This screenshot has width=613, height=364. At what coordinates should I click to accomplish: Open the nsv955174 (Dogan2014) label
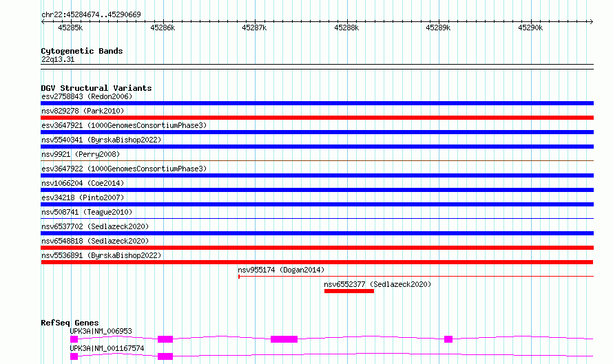point(281,270)
